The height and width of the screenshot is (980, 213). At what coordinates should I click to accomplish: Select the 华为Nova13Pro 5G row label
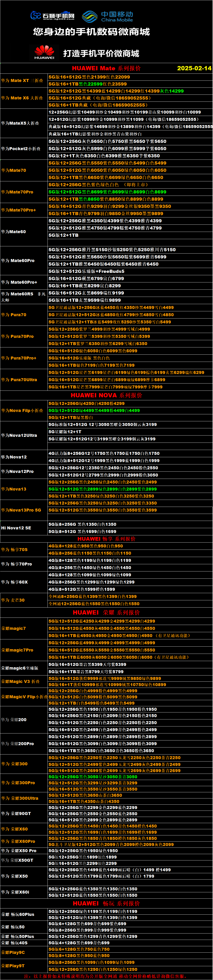21,510
